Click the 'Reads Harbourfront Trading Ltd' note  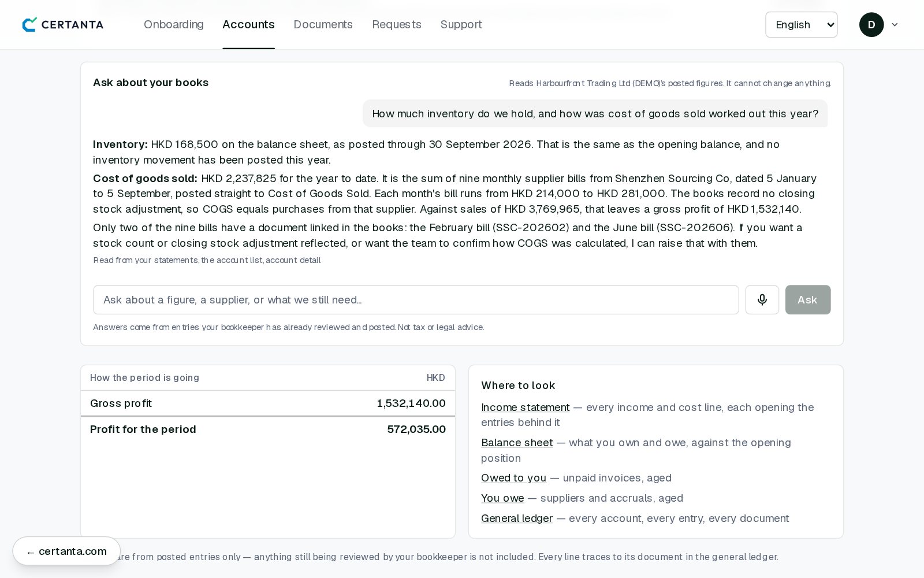pyautogui.click(x=670, y=83)
